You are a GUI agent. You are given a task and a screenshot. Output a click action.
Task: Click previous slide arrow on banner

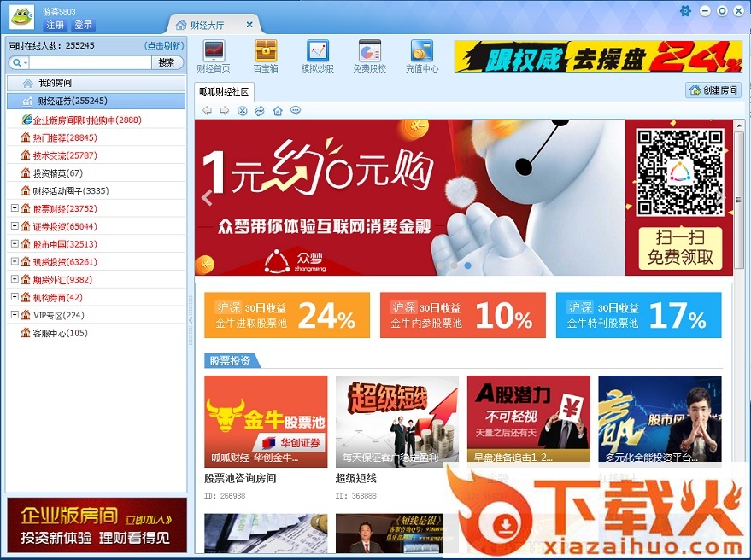pyautogui.click(x=207, y=197)
